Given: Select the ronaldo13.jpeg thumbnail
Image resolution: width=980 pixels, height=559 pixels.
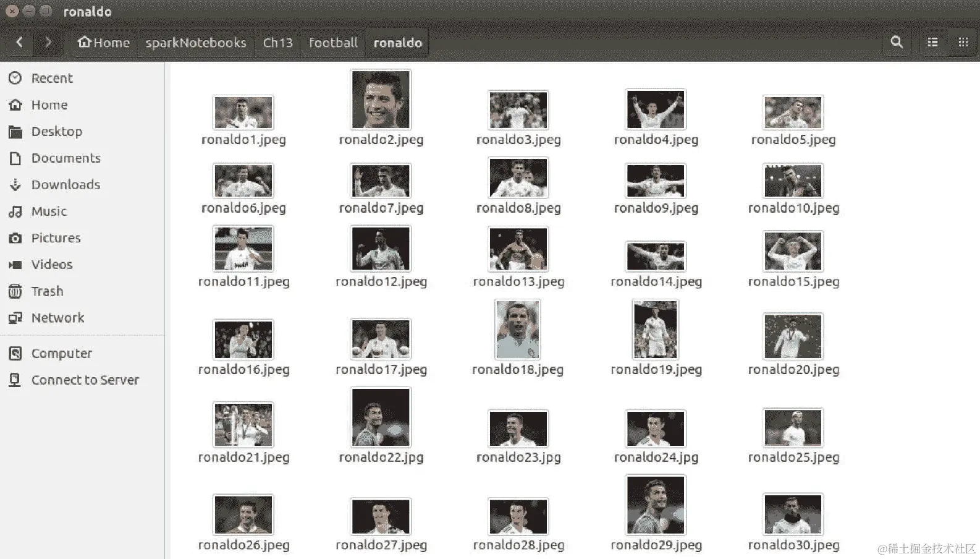Looking at the screenshot, I should pyautogui.click(x=518, y=249).
